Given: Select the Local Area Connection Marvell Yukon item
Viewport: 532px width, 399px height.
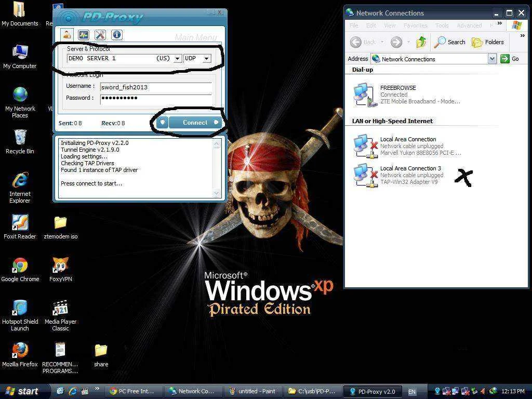Looking at the screenshot, I should 407,146.
